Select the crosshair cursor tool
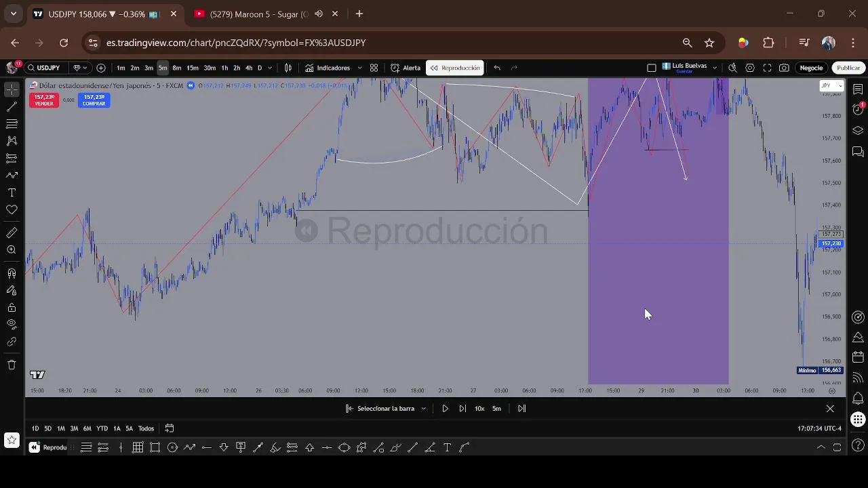Screen dimensions: 868x488 coord(12,89)
